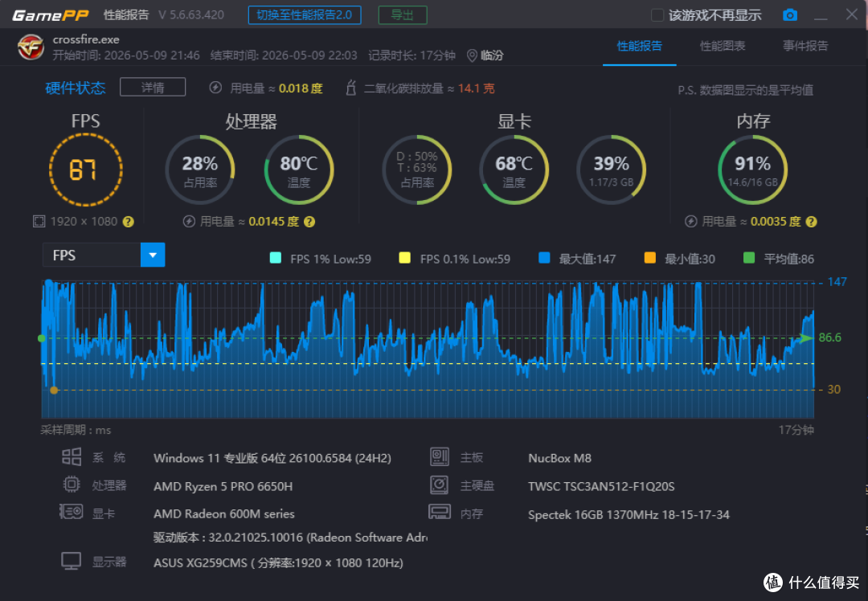Click the AMD Ryzen 5 PRO 6650H text

pos(223,486)
